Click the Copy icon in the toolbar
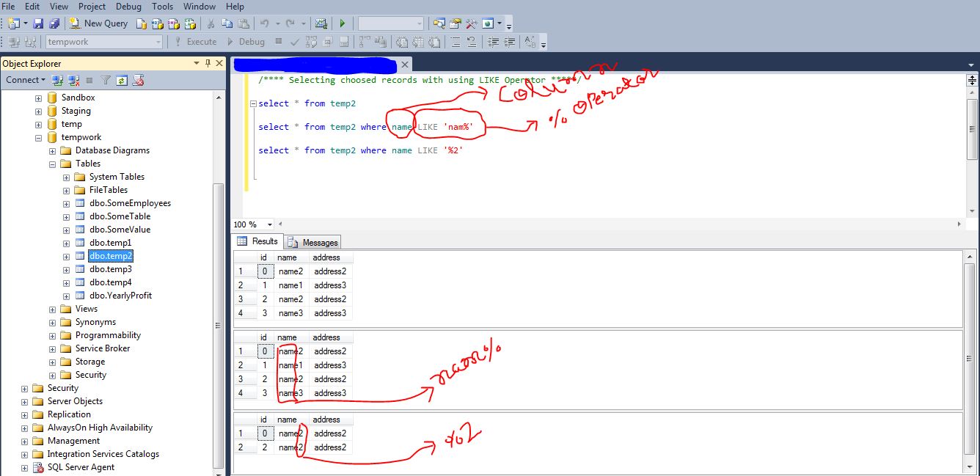Viewport: 980px width, 476px height. tap(227, 23)
